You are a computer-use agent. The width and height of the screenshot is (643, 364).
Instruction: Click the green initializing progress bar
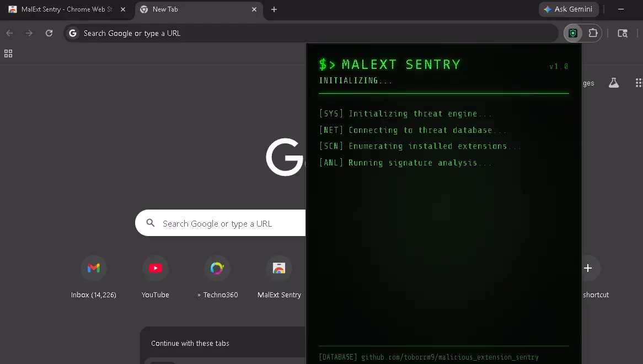[x=444, y=93]
